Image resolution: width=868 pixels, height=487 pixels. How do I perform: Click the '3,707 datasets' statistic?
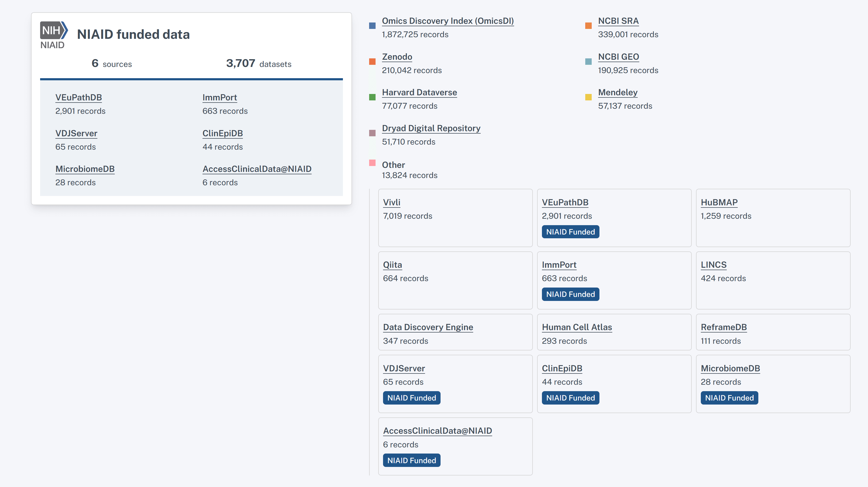click(258, 63)
